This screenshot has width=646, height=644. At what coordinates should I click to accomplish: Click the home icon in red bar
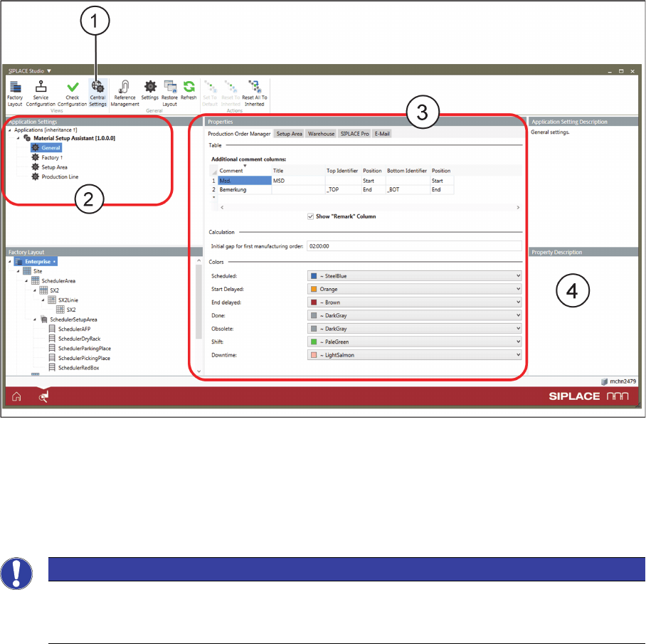(16, 396)
